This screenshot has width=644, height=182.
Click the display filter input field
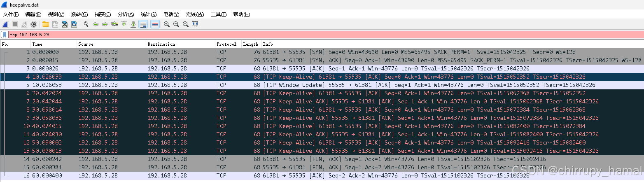(325, 35)
